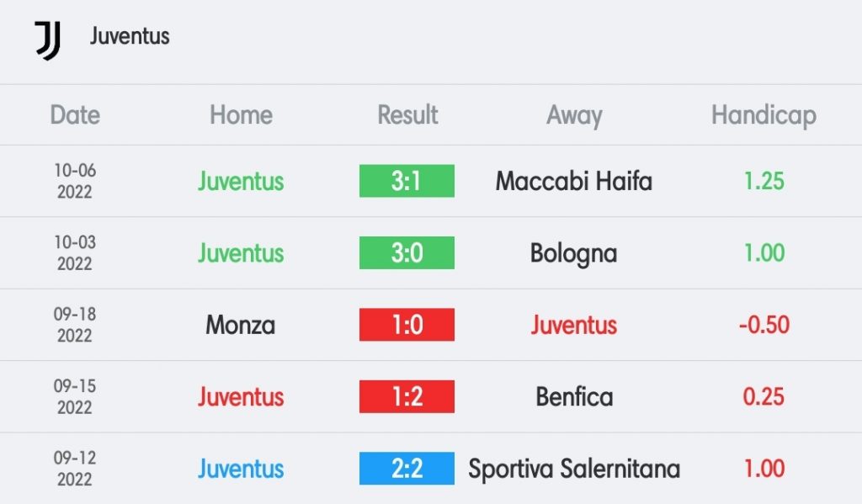Open the green 3:1 result badge
The height and width of the screenshot is (504, 862).
pyautogui.click(x=407, y=181)
